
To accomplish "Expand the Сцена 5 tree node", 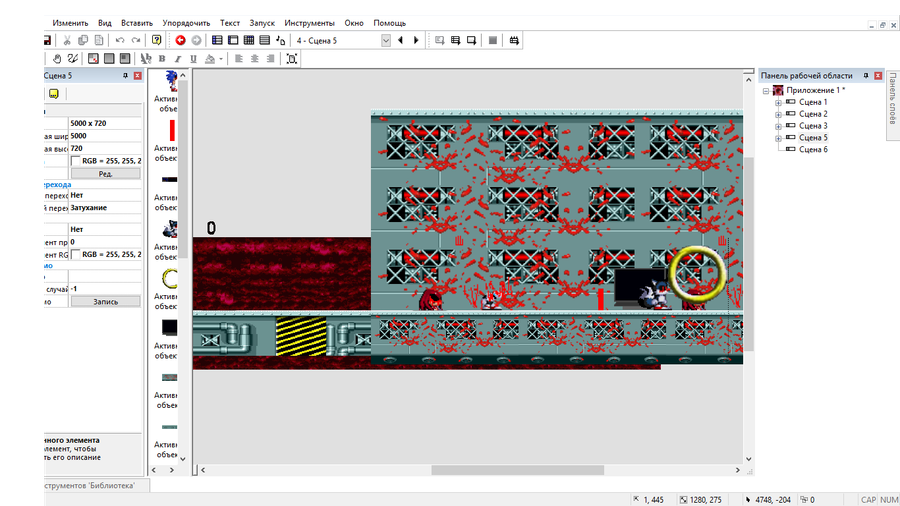I will 778,138.
